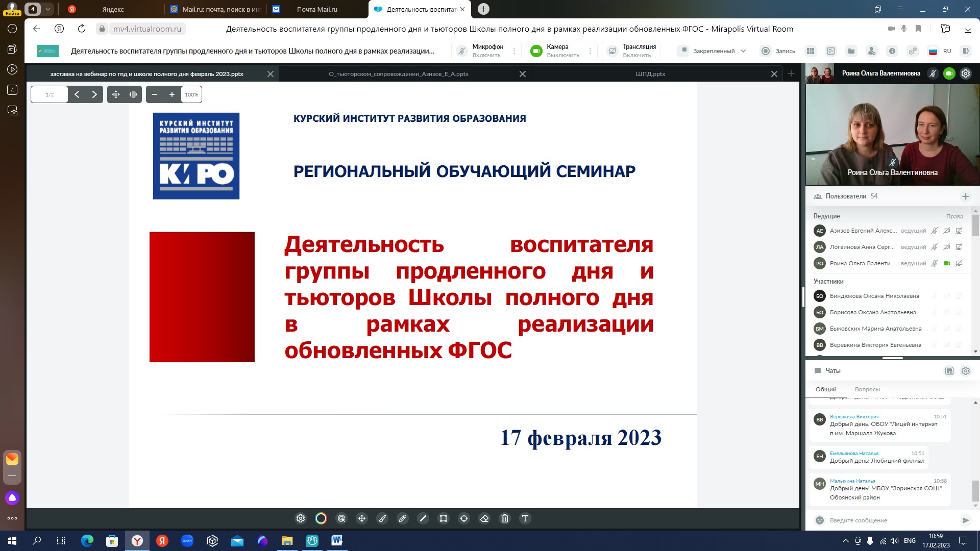Toggle Азизов Евгений microphone permission
The height and width of the screenshot is (551, 980).
pyautogui.click(x=935, y=231)
